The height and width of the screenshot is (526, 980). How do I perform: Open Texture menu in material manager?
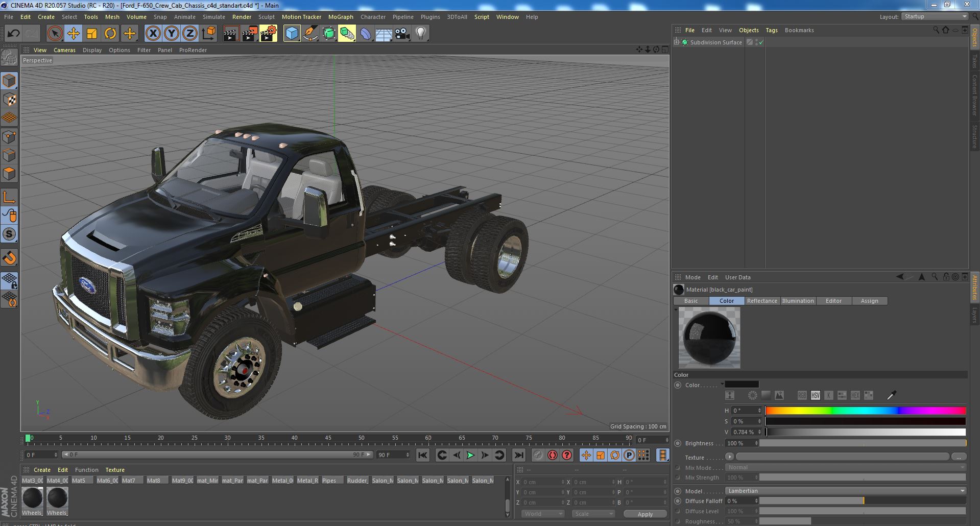click(x=115, y=470)
